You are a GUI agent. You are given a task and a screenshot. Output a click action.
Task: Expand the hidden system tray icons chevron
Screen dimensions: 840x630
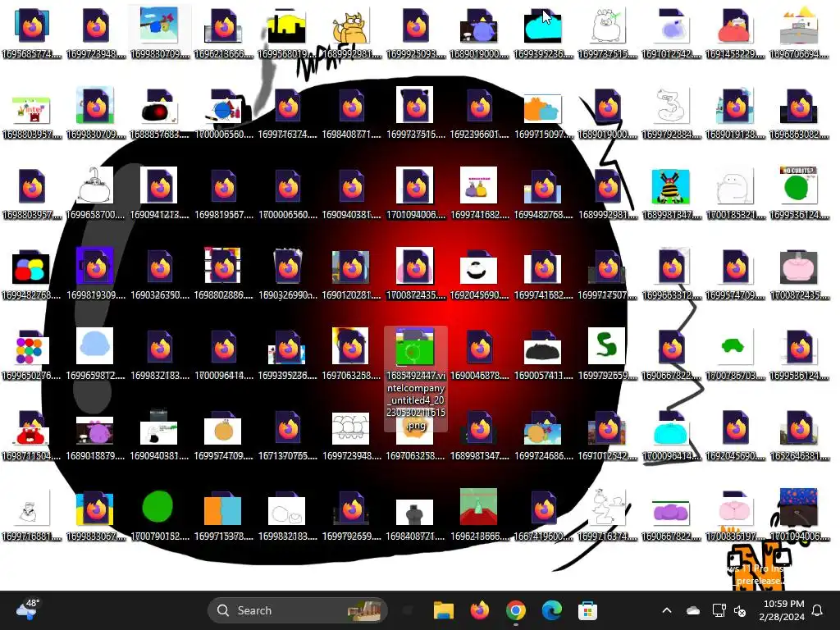tap(667, 610)
